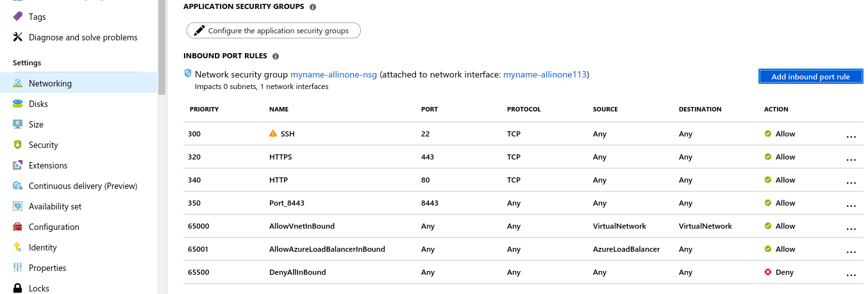Click the Networking icon in Settings
Image resolution: width=868 pixels, height=294 pixels.
pos(17,83)
